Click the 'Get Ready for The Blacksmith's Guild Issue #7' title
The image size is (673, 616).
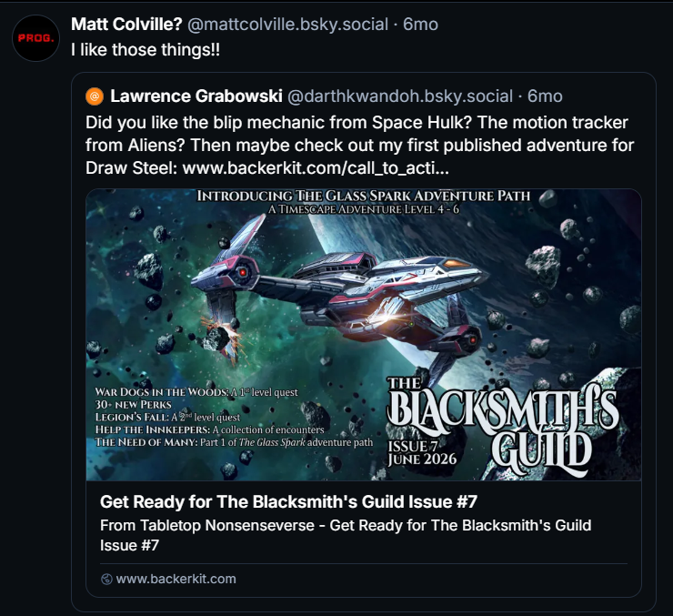tap(288, 501)
